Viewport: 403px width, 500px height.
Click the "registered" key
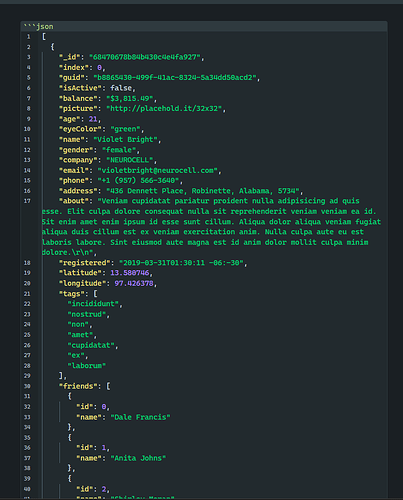click(85, 263)
